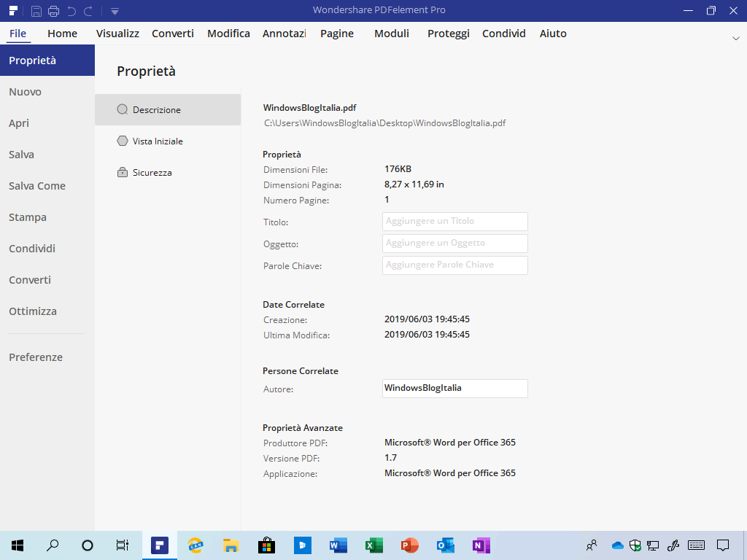
Task: Click the Windows Security shield tray icon
Action: click(635, 545)
